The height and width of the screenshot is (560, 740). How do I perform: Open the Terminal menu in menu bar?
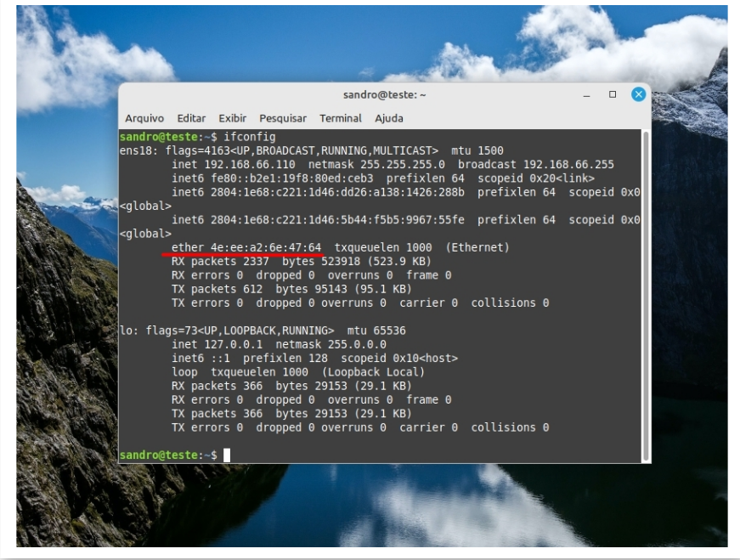(x=341, y=118)
